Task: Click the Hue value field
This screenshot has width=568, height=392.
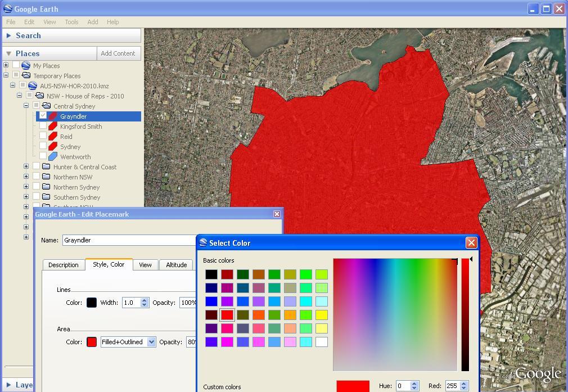Action: 404,386
